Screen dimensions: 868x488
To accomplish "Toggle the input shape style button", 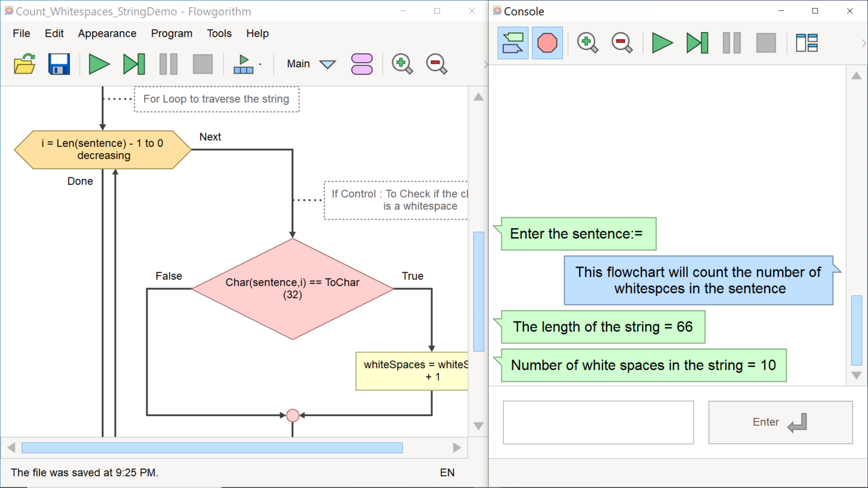I will point(513,42).
